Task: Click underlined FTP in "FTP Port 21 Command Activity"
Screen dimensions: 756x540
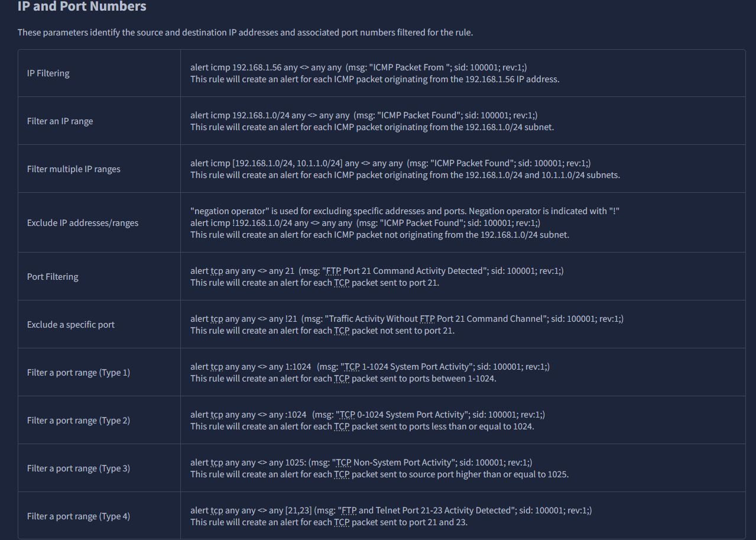Action: [333, 271]
